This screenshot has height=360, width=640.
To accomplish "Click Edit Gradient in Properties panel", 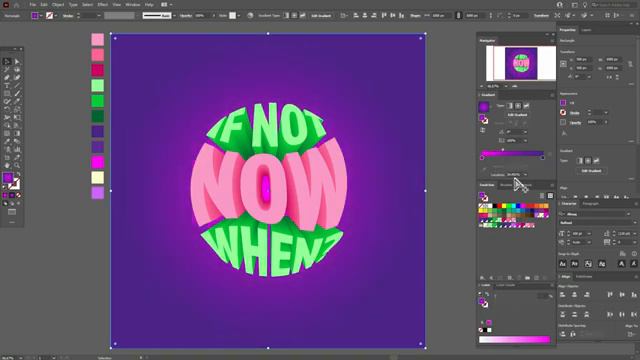I will (591, 171).
